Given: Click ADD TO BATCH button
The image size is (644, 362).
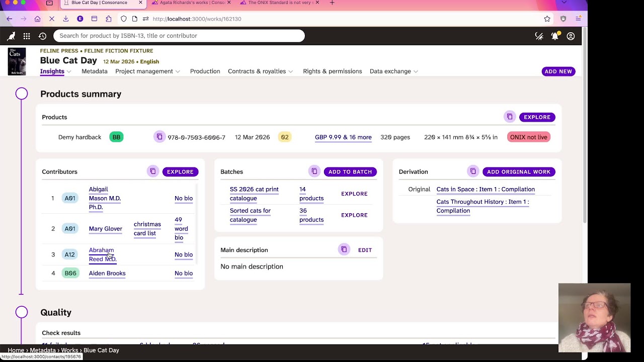Looking at the screenshot, I should point(350,171).
